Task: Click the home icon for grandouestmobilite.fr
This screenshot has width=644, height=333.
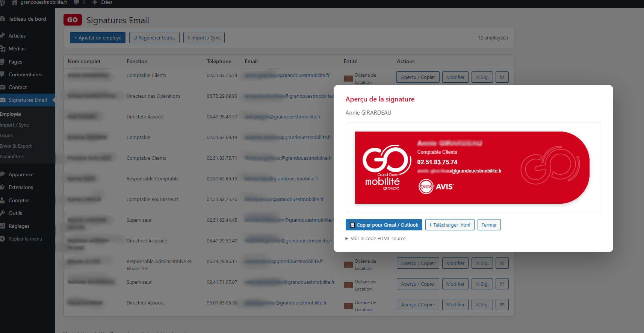Action: [15, 2]
